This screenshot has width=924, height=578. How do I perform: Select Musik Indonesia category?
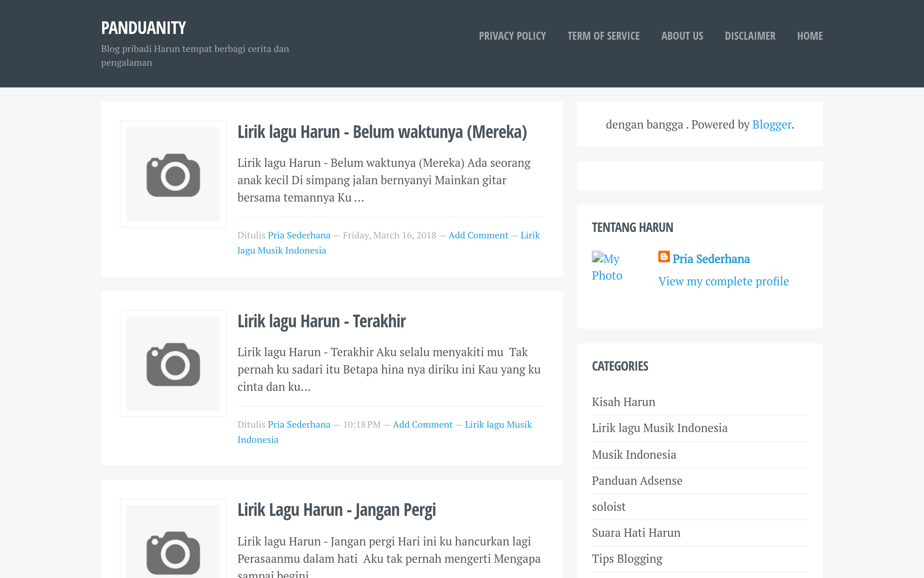click(634, 455)
